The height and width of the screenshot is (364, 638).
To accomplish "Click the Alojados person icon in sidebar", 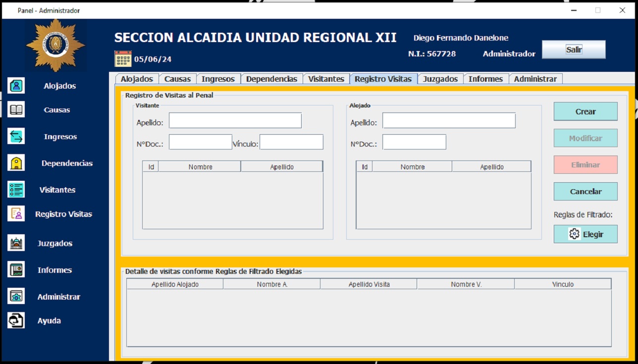I will (x=16, y=86).
